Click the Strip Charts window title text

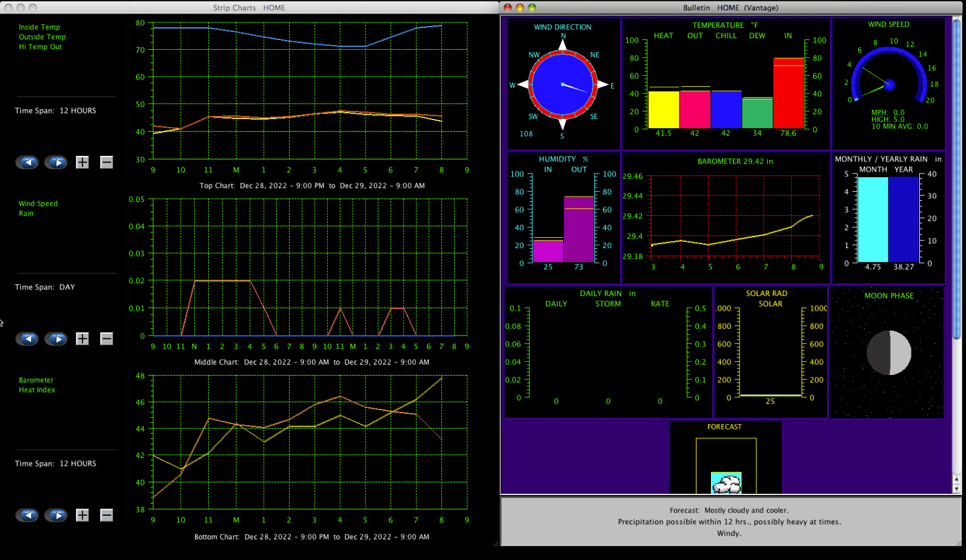[x=249, y=8]
